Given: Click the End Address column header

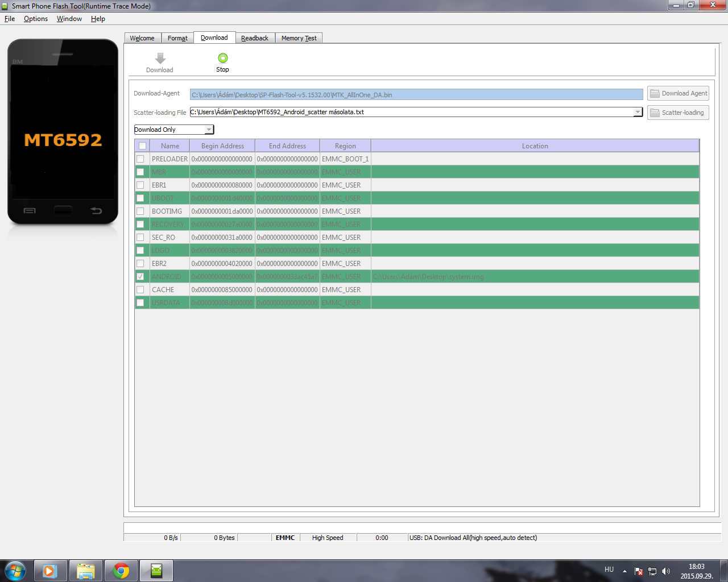Looking at the screenshot, I should point(287,146).
